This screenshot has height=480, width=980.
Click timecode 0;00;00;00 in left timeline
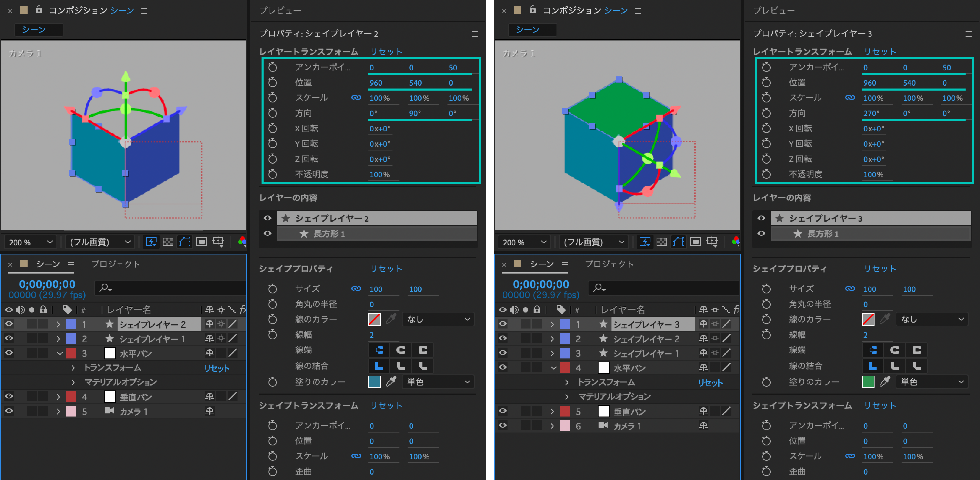tap(47, 284)
